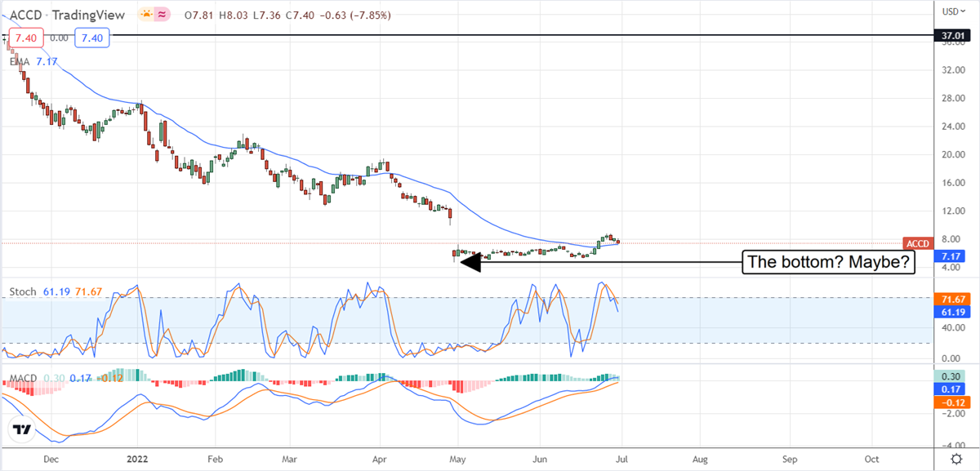Click the orange 71.67 Stoch axis tag

950,300
